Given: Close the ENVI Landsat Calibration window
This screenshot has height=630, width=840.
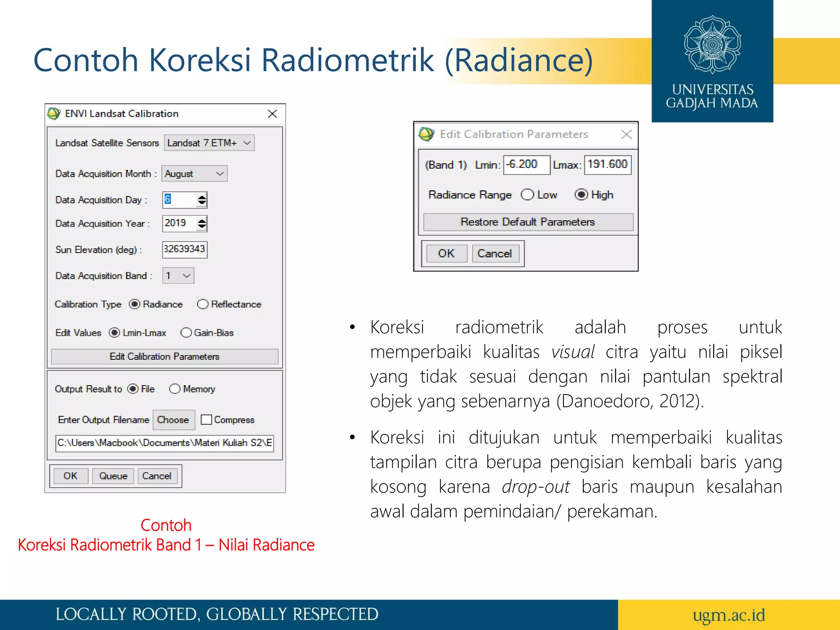Looking at the screenshot, I should [x=272, y=114].
